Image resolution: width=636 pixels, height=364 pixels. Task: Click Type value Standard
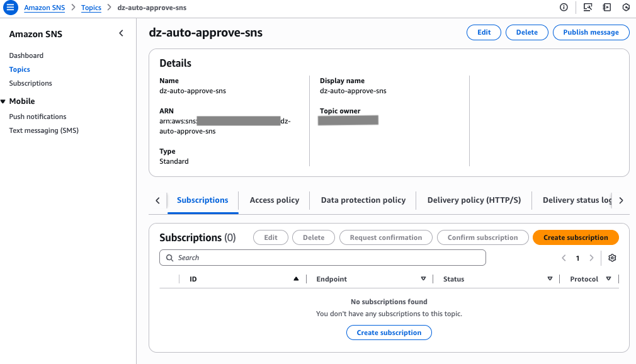(x=174, y=161)
